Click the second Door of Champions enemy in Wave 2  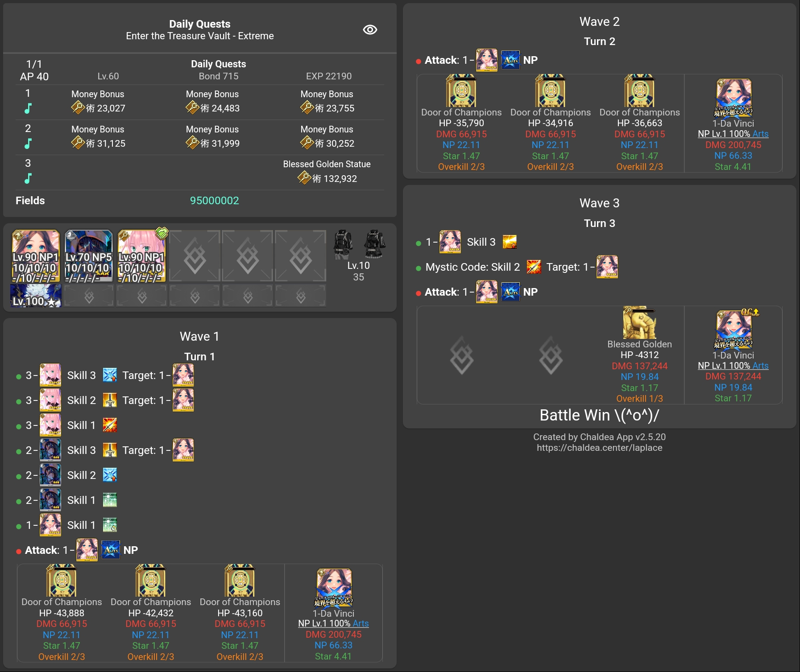[551, 91]
